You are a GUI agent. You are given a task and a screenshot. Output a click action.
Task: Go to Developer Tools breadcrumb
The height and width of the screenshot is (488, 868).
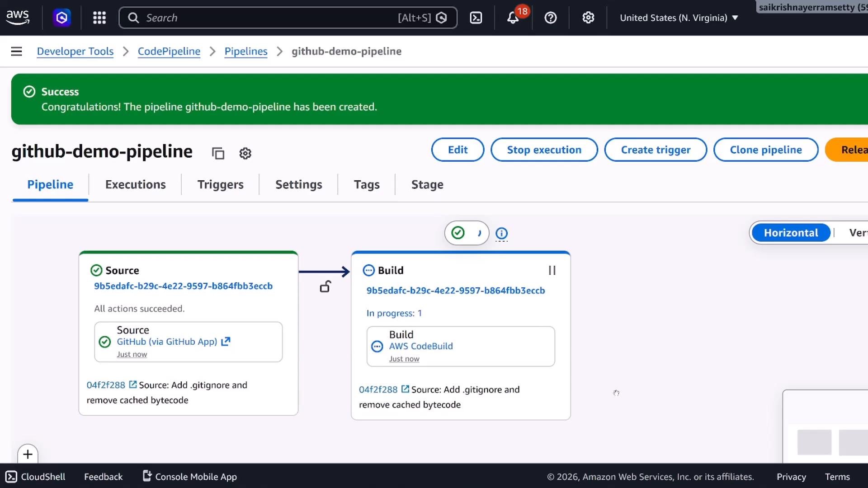pyautogui.click(x=75, y=52)
